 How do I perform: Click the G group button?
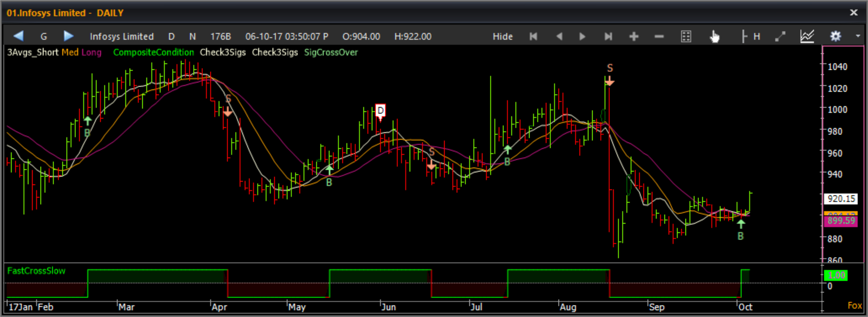44,36
